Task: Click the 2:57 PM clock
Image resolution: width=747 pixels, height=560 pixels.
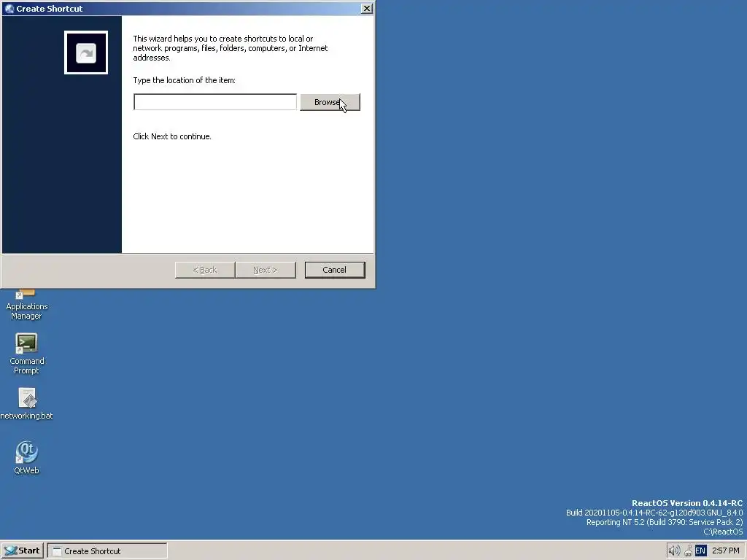Action: coord(726,551)
